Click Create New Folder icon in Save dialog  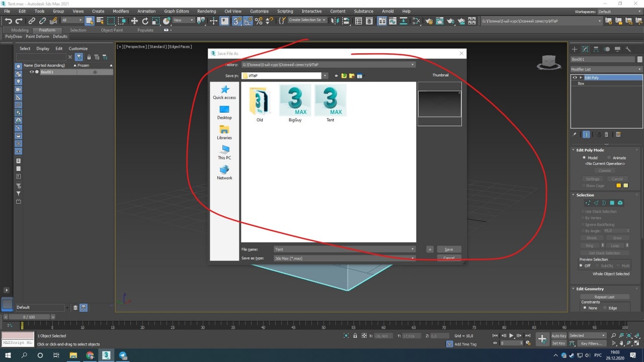[352, 76]
